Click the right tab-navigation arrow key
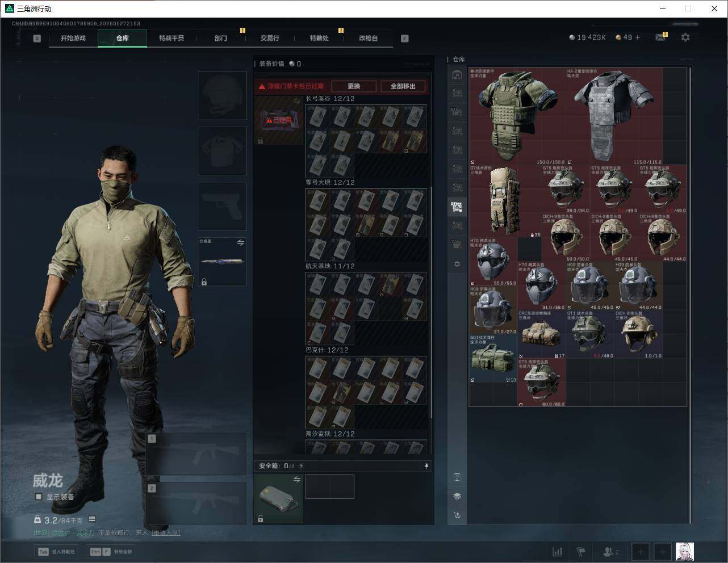This screenshot has width=728, height=563. click(x=404, y=39)
